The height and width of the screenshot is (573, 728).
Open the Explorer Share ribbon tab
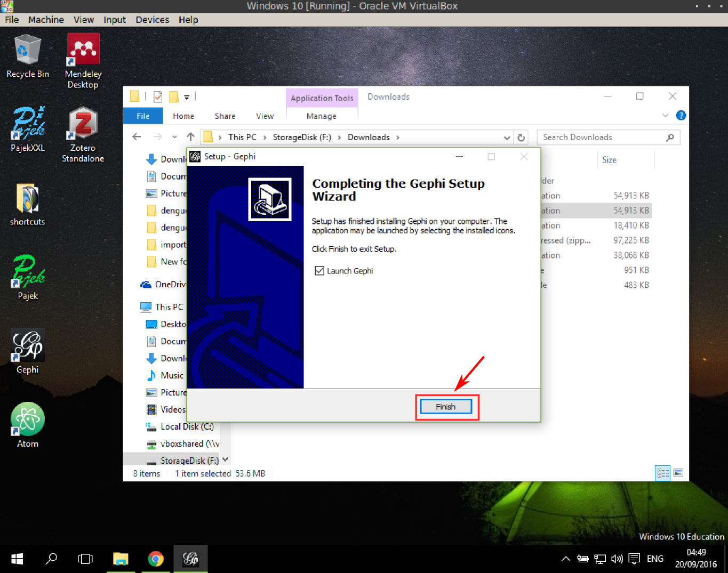coord(225,116)
